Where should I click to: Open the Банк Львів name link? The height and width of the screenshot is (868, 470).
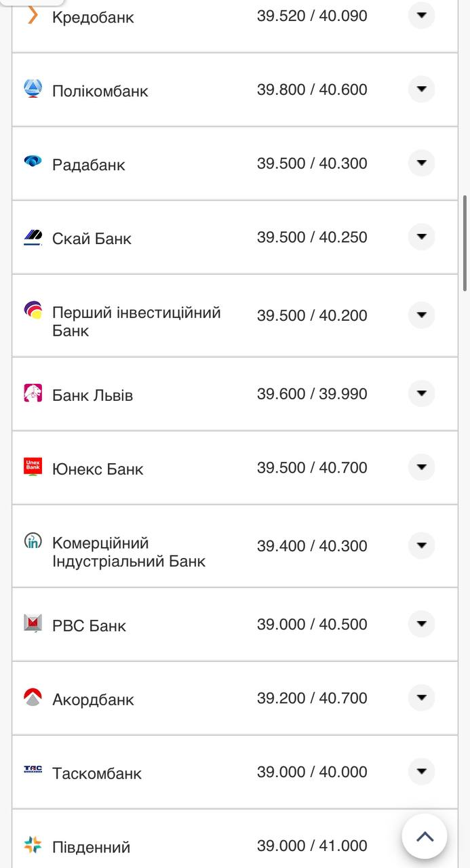[92, 395]
